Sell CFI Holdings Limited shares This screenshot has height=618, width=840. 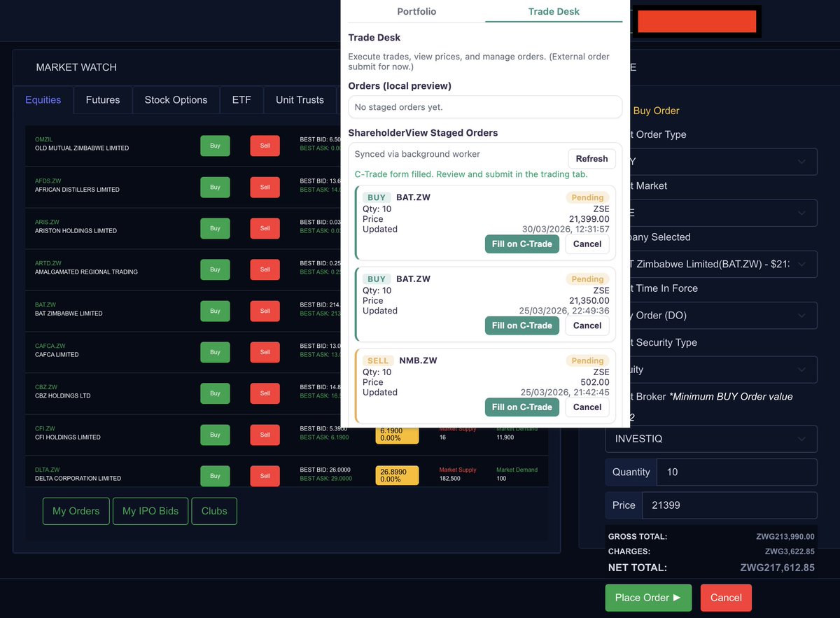tap(265, 435)
